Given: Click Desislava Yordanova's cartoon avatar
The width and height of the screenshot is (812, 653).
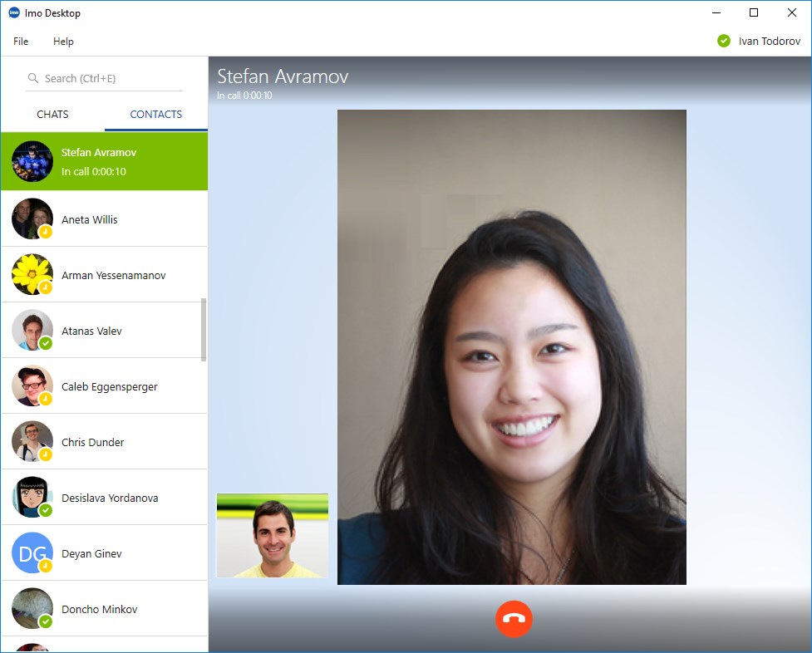Looking at the screenshot, I should 32,498.
